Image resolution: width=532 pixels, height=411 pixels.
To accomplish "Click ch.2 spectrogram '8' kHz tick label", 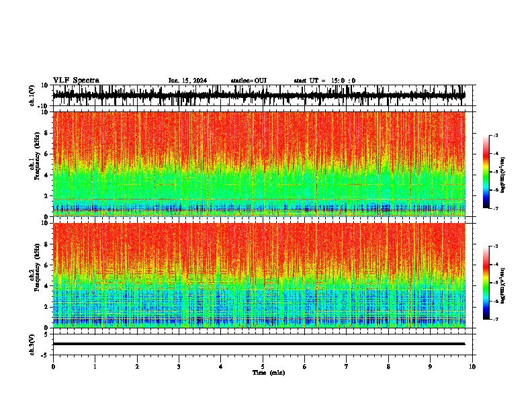I will click(47, 244).
